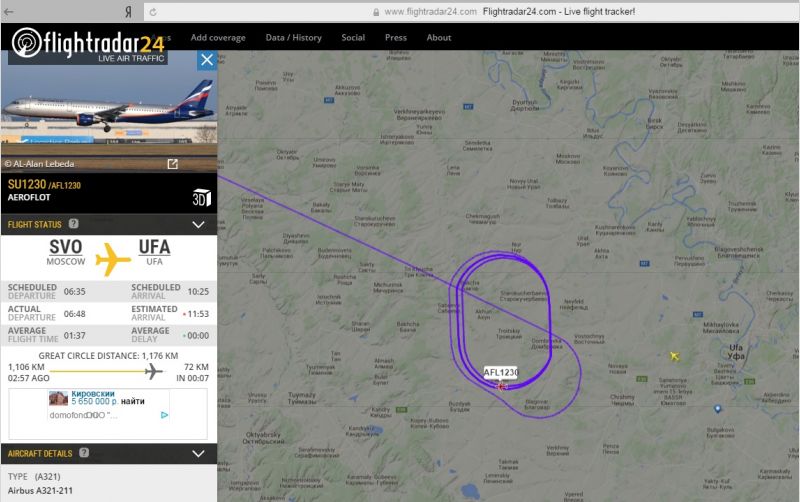This screenshot has width=800, height=502.
Task: Close the flight details panel with X
Action: pyautogui.click(x=207, y=60)
